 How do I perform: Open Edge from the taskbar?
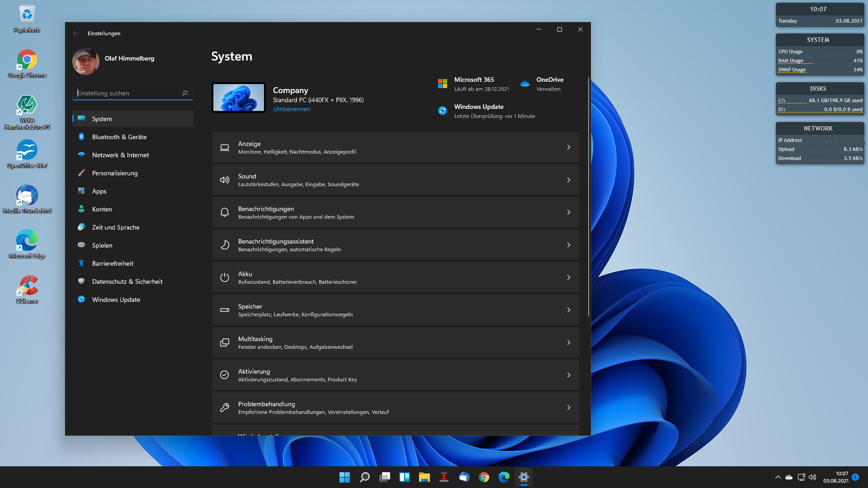tap(504, 477)
